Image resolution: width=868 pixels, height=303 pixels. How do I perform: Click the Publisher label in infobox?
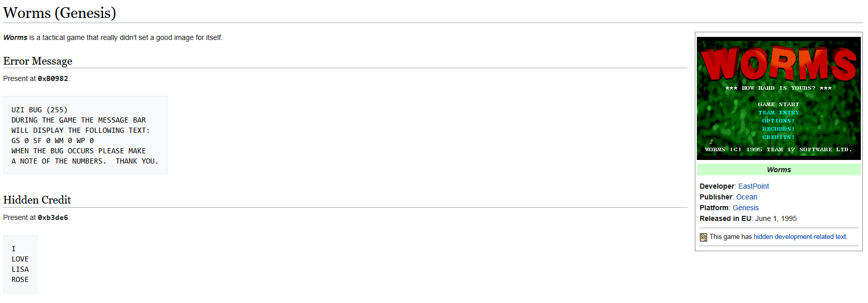pyautogui.click(x=716, y=197)
